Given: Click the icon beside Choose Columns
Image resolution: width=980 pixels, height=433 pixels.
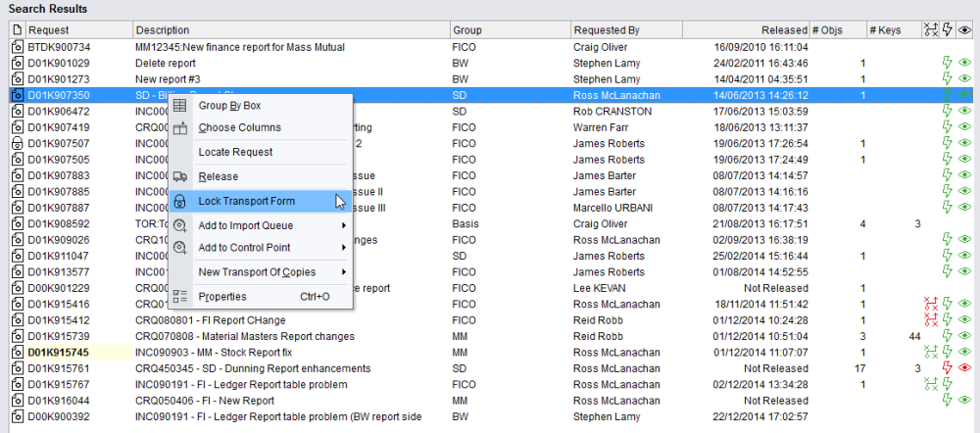Looking at the screenshot, I should tap(180, 127).
